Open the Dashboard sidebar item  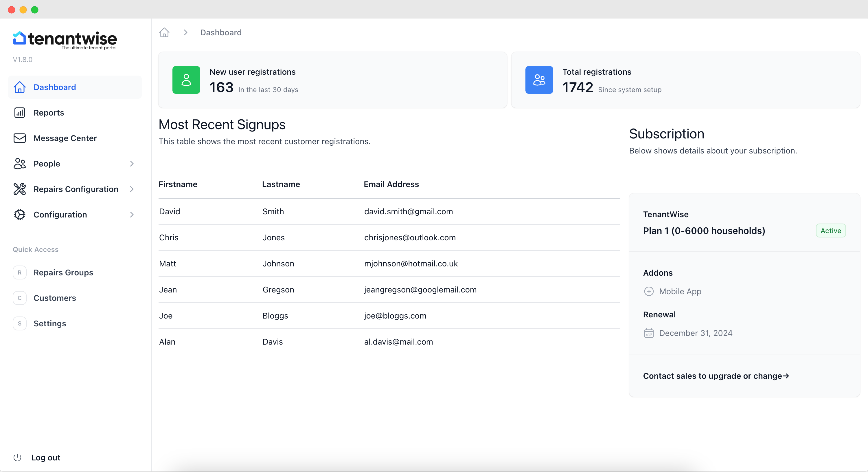[55, 87]
